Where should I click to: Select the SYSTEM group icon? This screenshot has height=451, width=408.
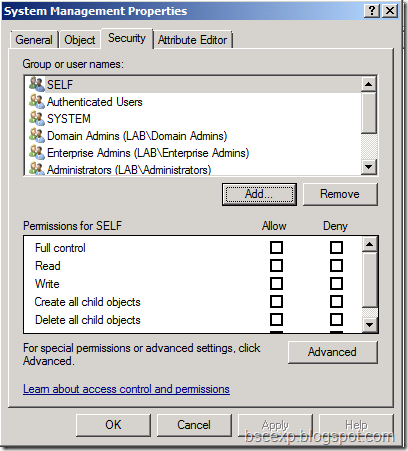coord(37,118)
